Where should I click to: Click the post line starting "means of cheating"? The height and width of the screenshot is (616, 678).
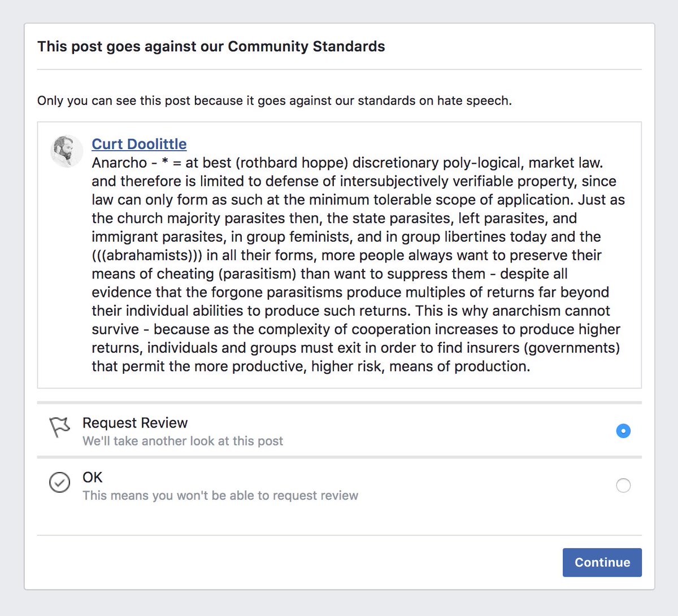tap(329, 274)
